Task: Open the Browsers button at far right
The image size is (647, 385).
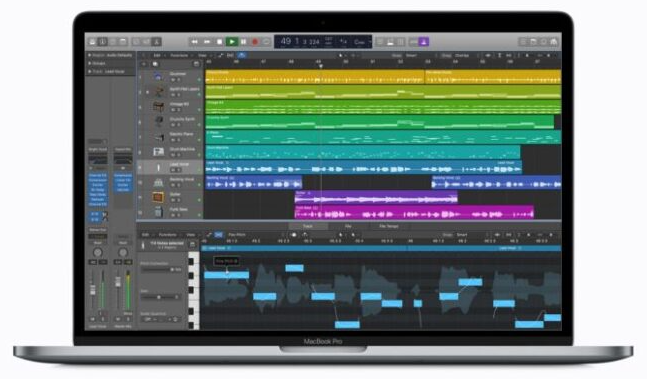Action: 554,42
